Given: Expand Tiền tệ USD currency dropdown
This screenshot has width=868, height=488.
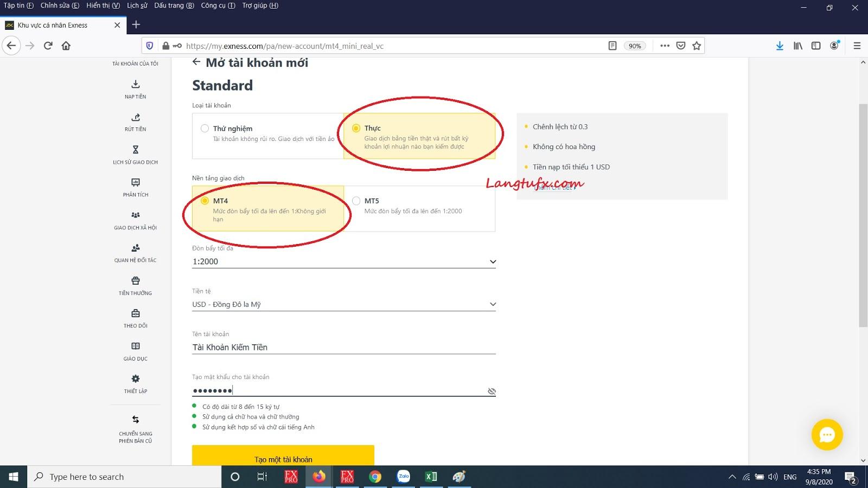Looking at the screenshot, I should coord(344,304).
